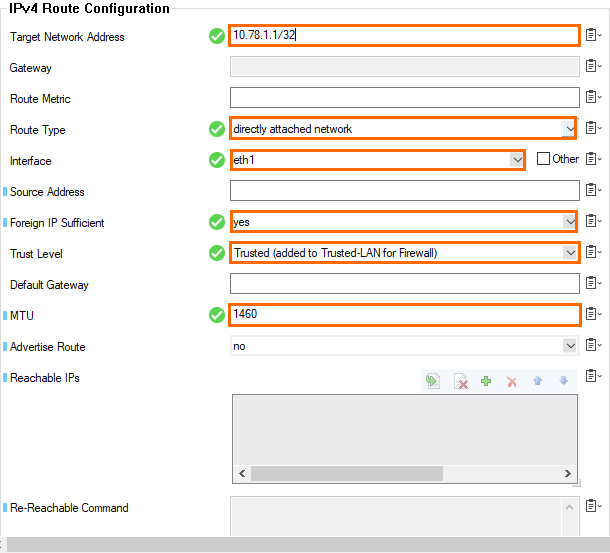Click Reachable IPs scrollbar right arrow
610x553 pixels.
coord(568,474)
